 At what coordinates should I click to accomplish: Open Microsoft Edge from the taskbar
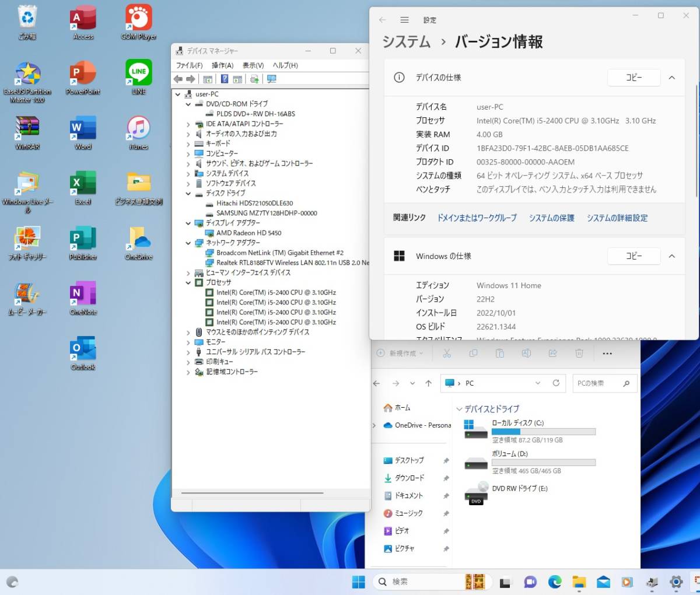[555, 582]
